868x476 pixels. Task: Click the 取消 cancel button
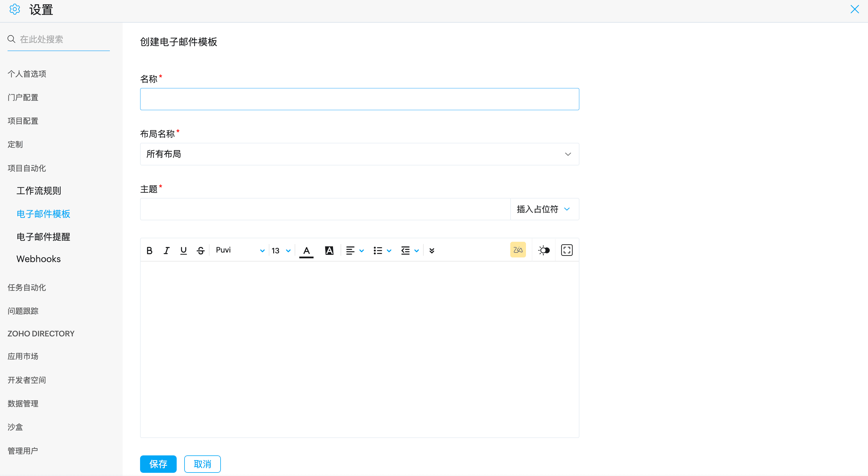202,464
